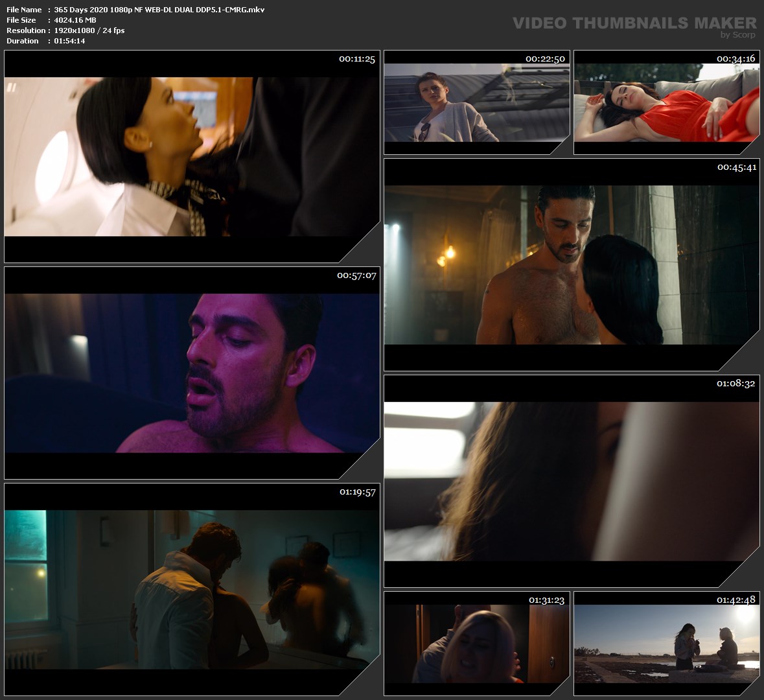This screenshot has height=700, width=764.
Task: Select the file size value 4024.16 MB
Action: tap(75, 20)
